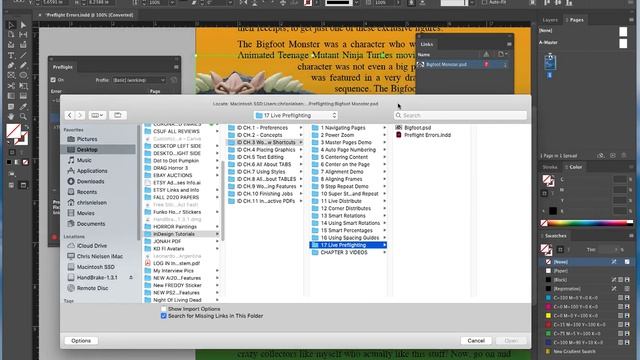
Task: Select the Gradient Swatch tool
Action: pyautogui.click(x=11, y=96)
